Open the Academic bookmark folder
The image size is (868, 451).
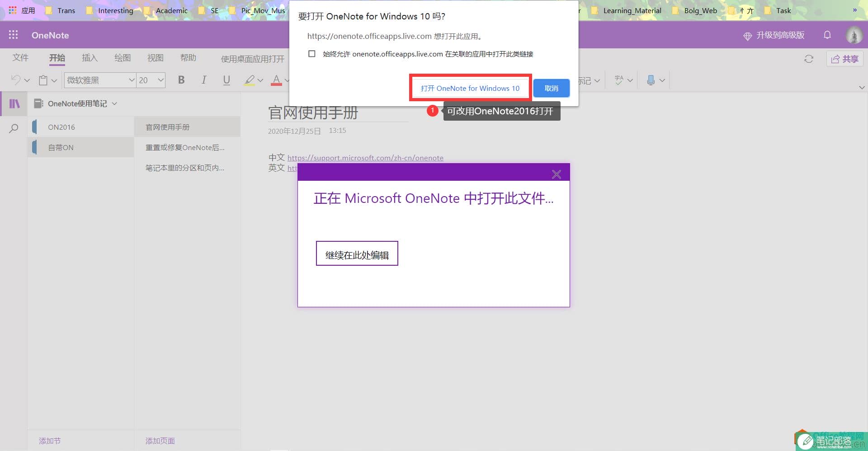(166, 10)
